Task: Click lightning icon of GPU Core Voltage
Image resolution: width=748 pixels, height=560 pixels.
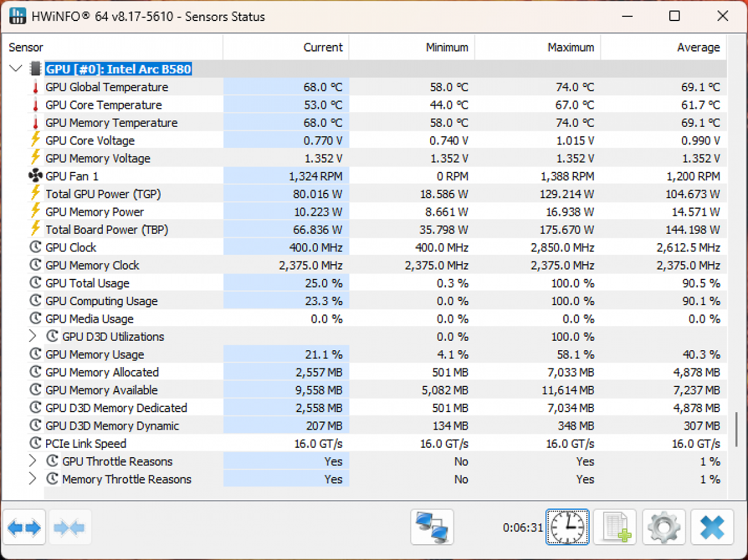Action: [36, 140]
